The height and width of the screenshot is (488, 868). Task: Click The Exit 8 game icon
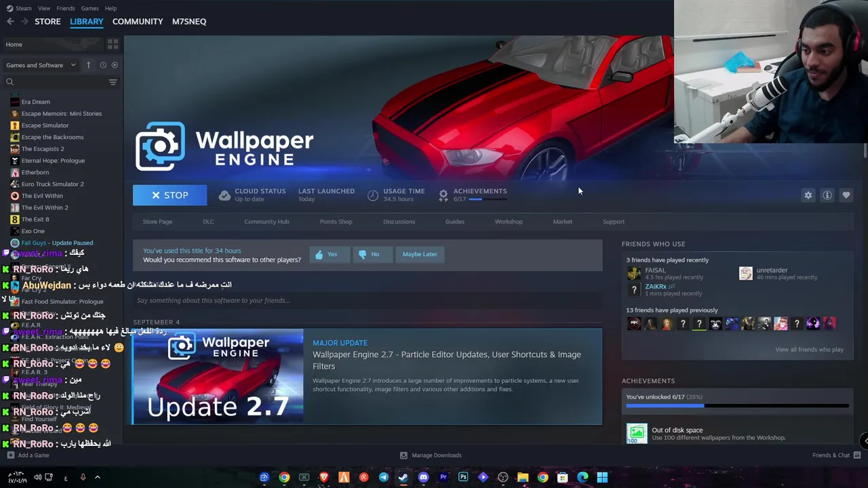15,220
